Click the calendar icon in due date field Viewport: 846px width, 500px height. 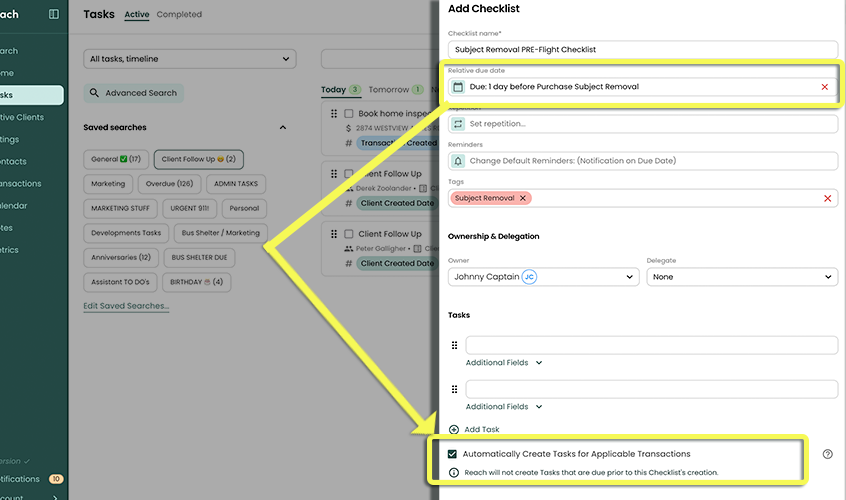click(x=459, y=87)
